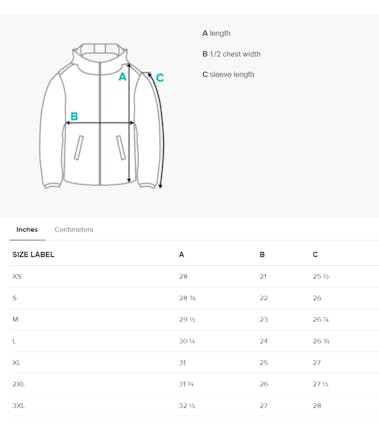Screen dimensions: 379x423
Task: Click the jacket measurement diagram
Action: pos(103,116)
